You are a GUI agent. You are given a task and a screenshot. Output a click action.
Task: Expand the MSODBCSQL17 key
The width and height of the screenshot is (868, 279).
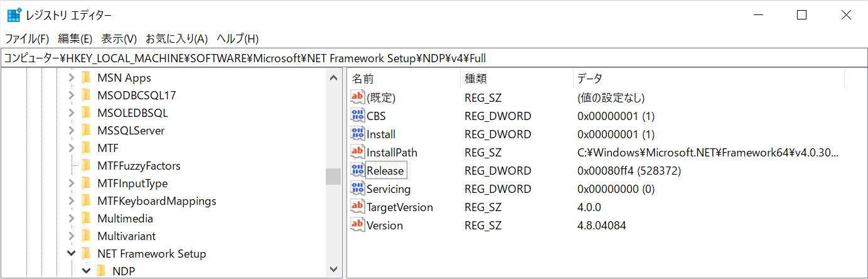coord(72,96)
